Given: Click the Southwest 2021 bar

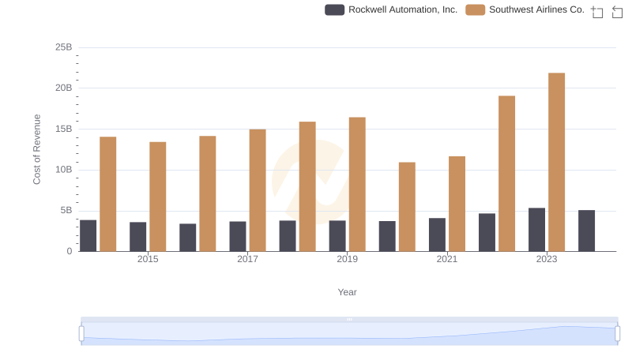Looking at the screenshot, I should [x=457, y=204].
